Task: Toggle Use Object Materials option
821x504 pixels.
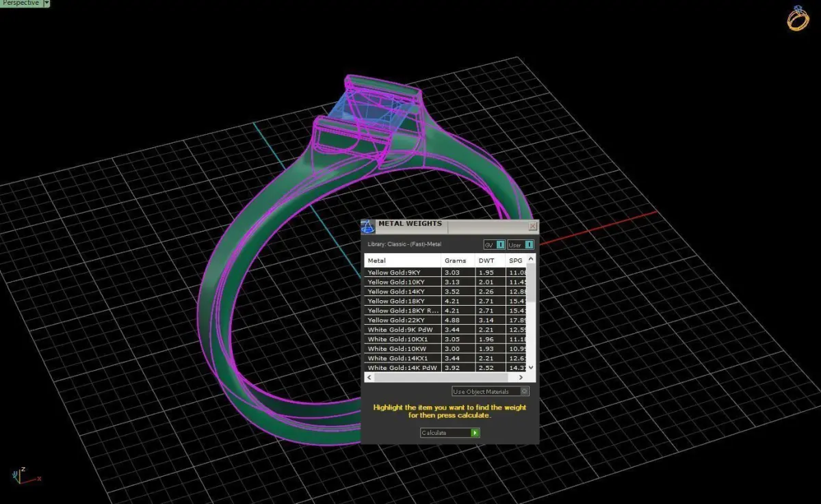Action: pyautogui.click(x=491, y=392)
